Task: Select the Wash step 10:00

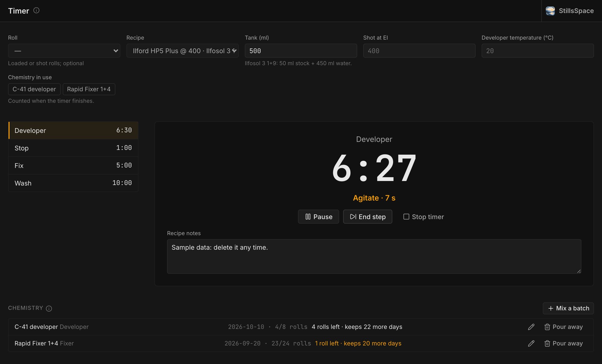Action: coord(73,183)
